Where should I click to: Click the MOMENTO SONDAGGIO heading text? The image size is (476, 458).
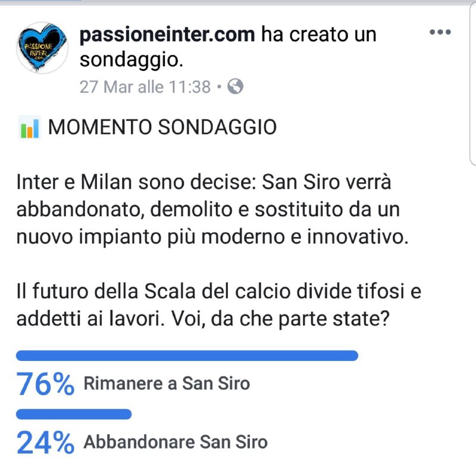tap(162, 127)
